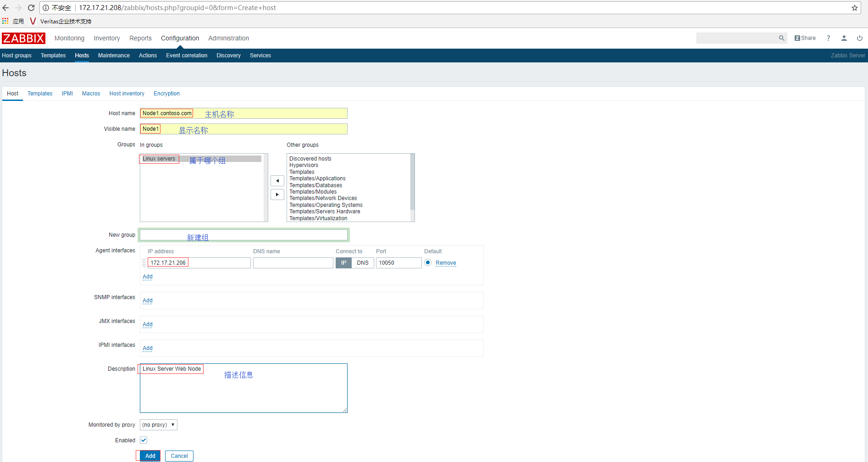Switch to the Host inventory tab
868x462 pixels.
point(127,94)
